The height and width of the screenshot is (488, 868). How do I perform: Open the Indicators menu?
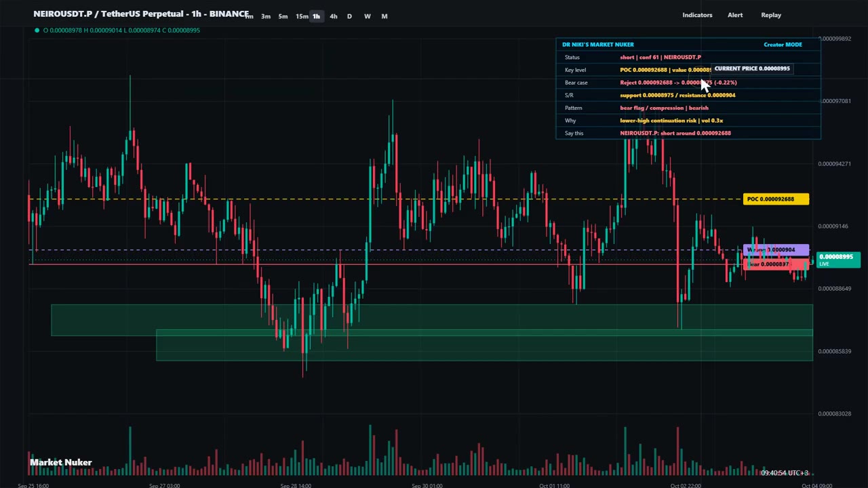[697, 15]
